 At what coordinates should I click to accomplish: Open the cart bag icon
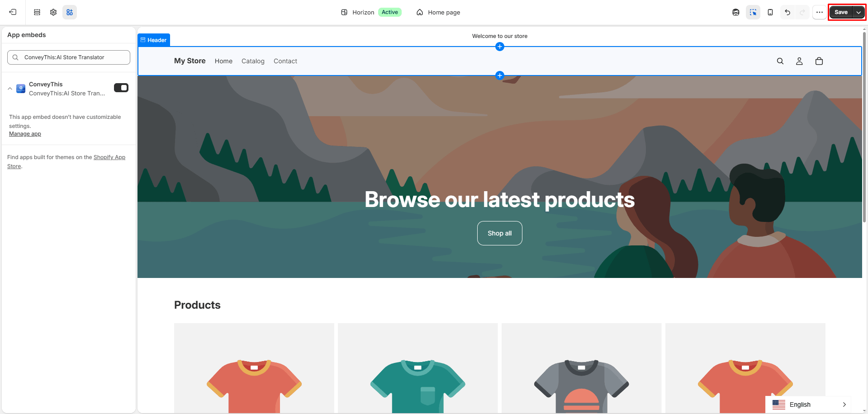(x=819, y=61)
